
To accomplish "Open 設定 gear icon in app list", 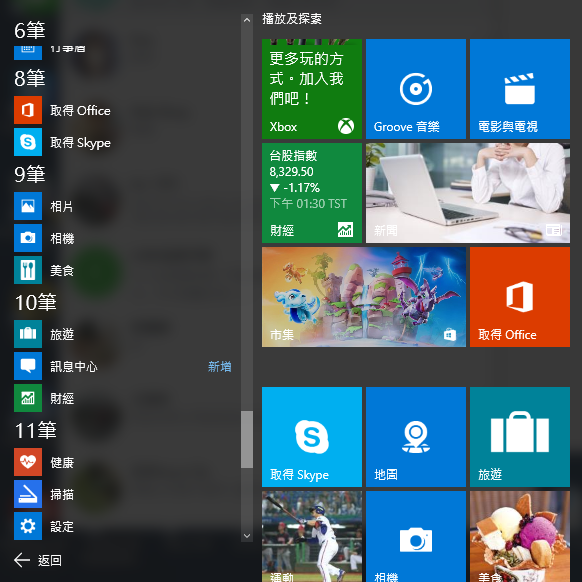I will point(28,526).
